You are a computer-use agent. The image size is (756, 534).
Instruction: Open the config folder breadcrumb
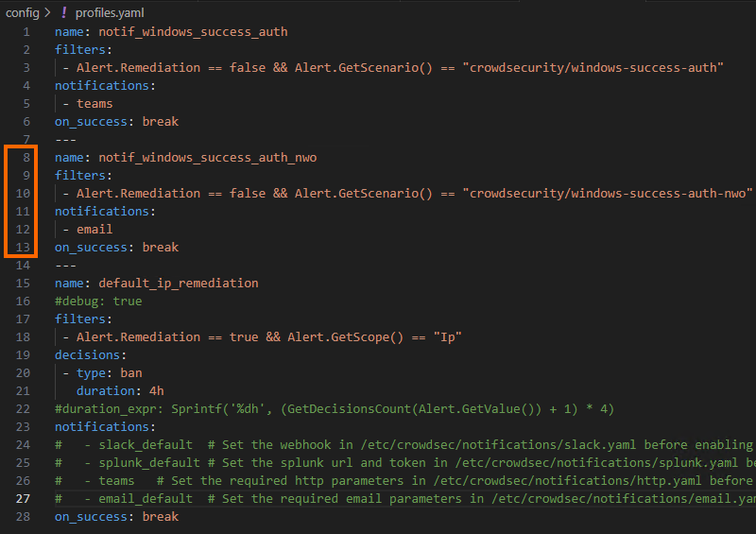(x=23, y=12)
